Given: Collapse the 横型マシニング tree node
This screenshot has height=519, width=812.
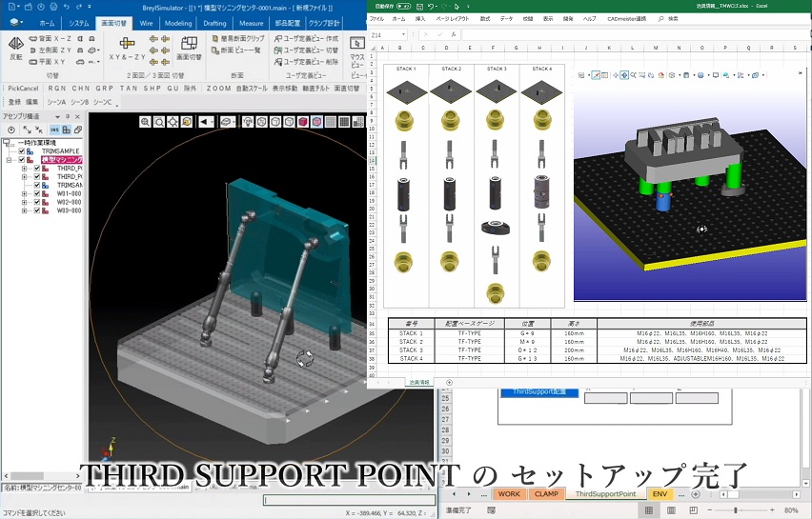Looking at the screenshot, I should (x=9, y=160).
